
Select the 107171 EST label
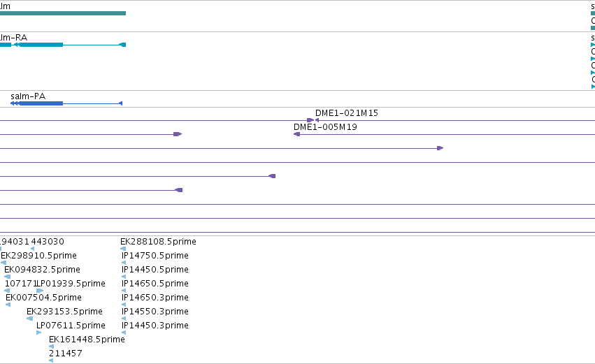pos(20,284)
